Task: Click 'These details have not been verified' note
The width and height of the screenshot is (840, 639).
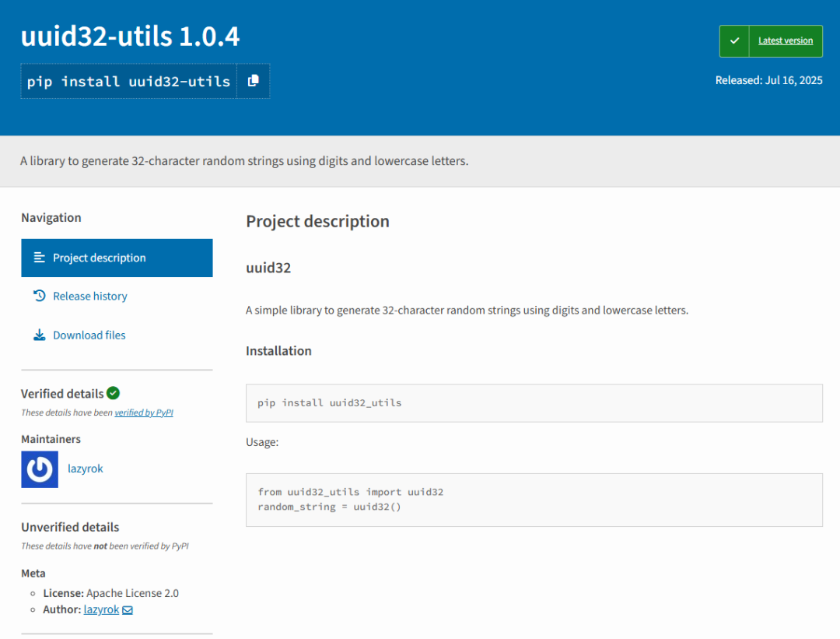Action: tap(105, 546)
